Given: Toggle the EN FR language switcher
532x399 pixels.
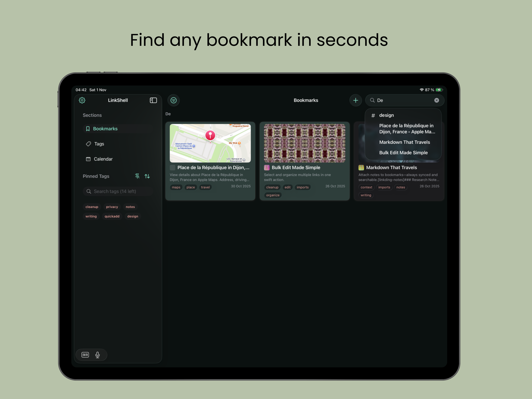Looking at the screenshot, I should click(85, 355).
